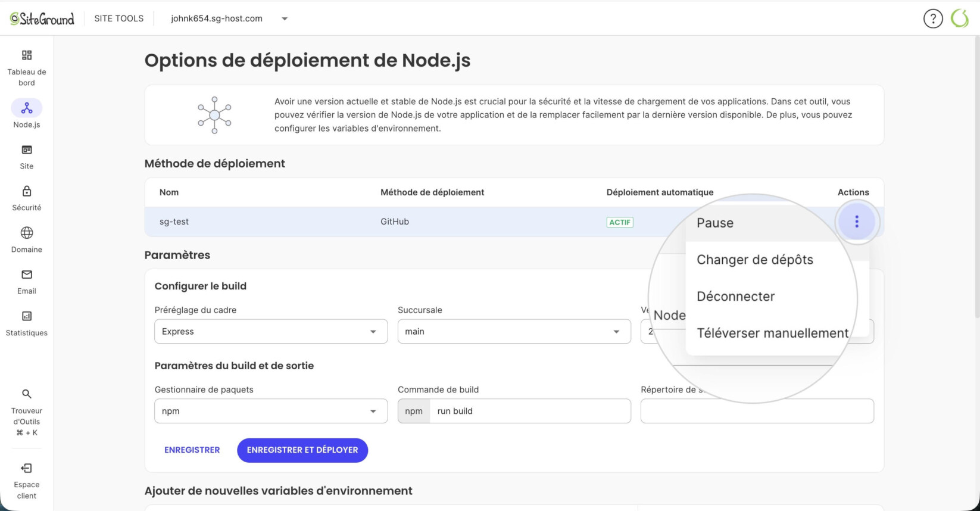Click the ENREGISTRER button
This screenshot has width=980, height=511.
tap(192, 450)
